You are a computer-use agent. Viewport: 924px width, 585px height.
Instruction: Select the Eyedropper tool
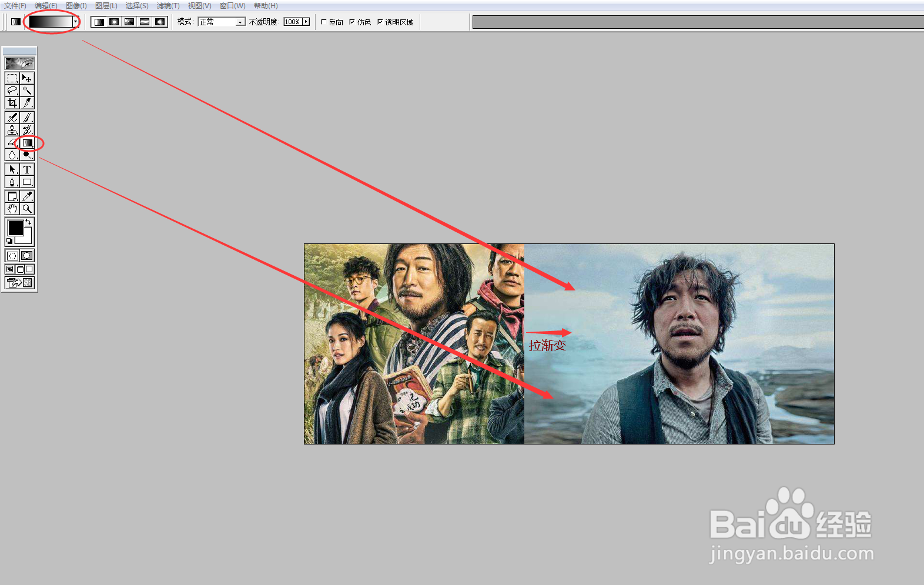click(x=27, y=196)
